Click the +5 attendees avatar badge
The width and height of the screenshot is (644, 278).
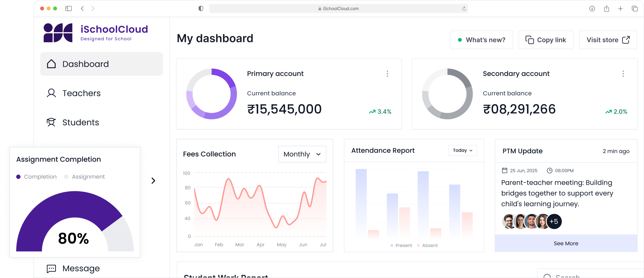(x=554, y=221)
